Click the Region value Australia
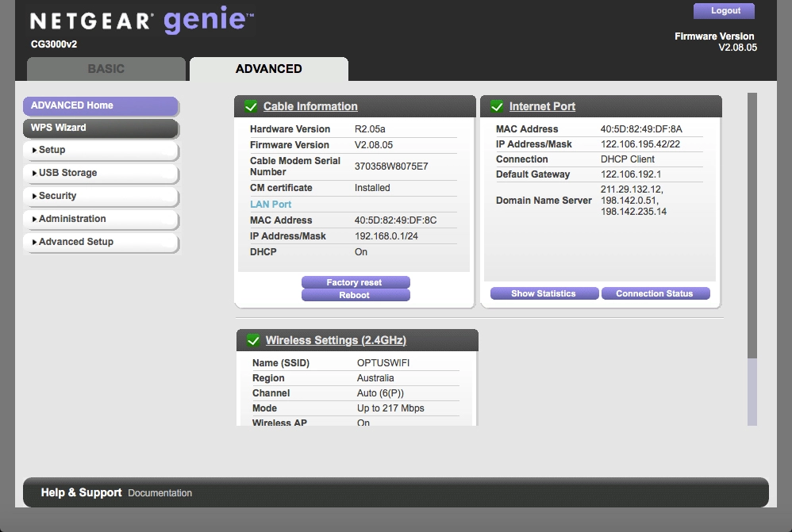The image size is (792, 532). [375, 378]
